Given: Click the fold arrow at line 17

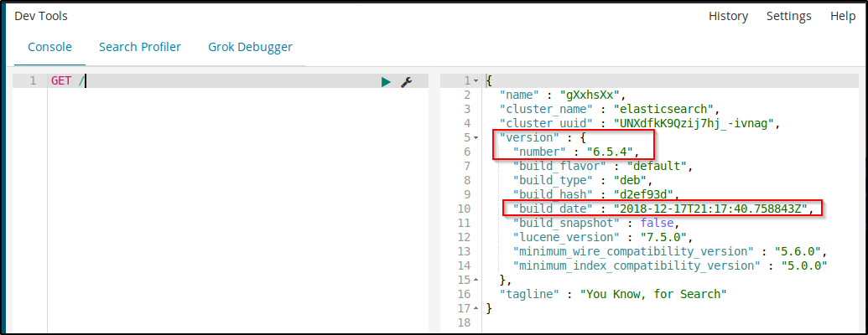Looking at the screenshot, I should pos(476,307).
